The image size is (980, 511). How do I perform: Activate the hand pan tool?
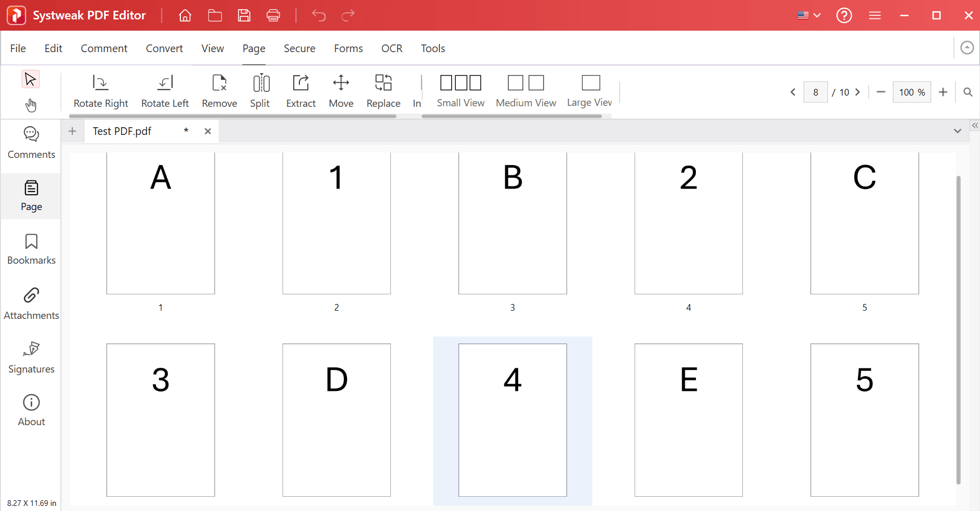31,105
